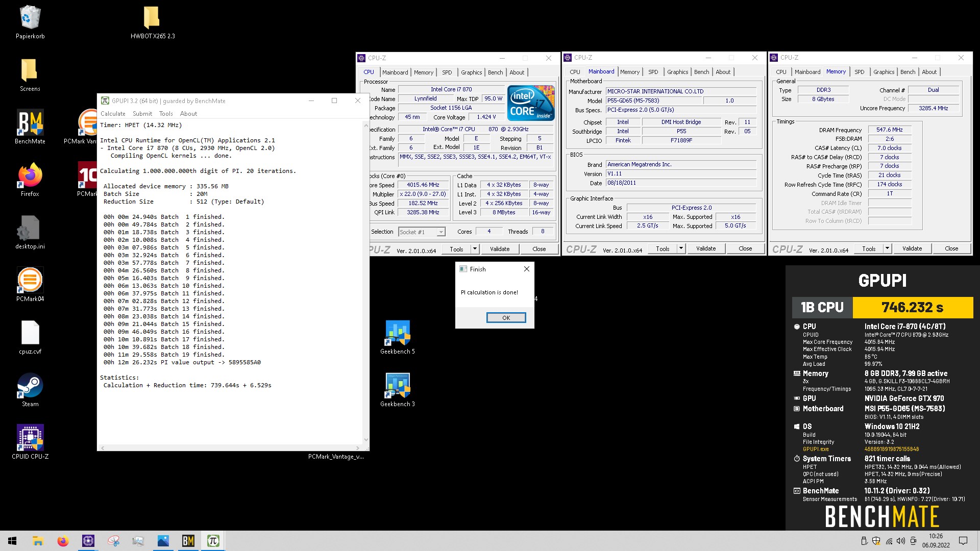
Task: Open PCMark Vantage desktop shortcut
Action: pyautogui.click(x=82, y=128)
